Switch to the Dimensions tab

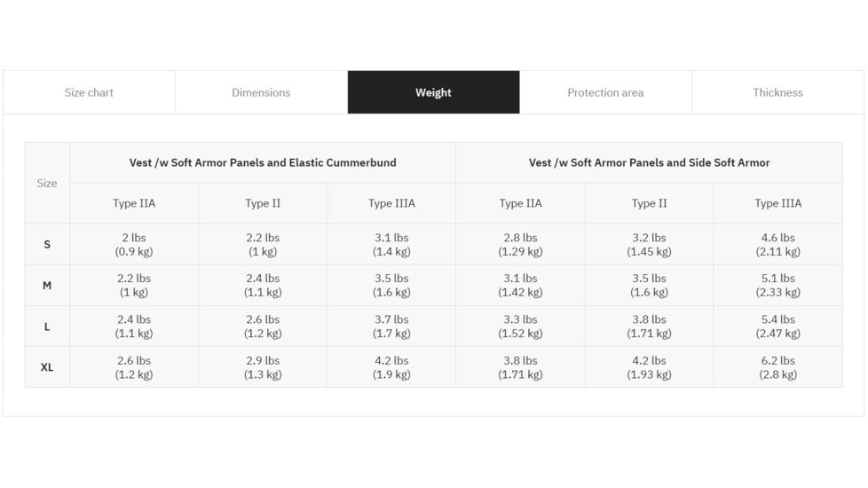click(261, 92)
